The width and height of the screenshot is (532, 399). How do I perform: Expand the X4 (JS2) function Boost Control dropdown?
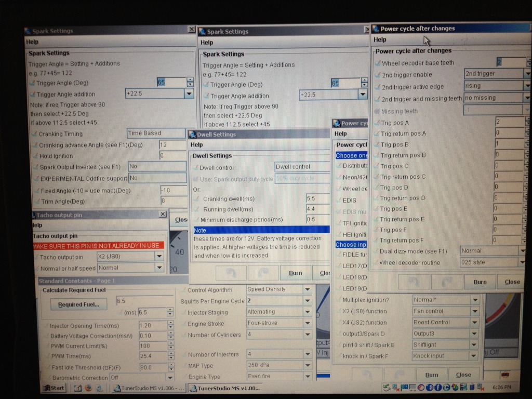coord(475,322)
